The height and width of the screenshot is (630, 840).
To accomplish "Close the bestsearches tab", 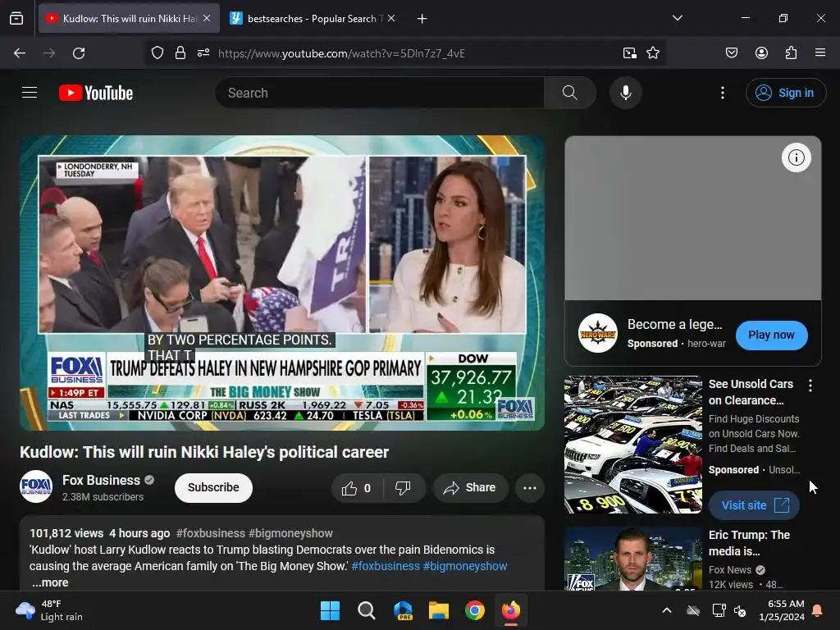I will point(391,19).
